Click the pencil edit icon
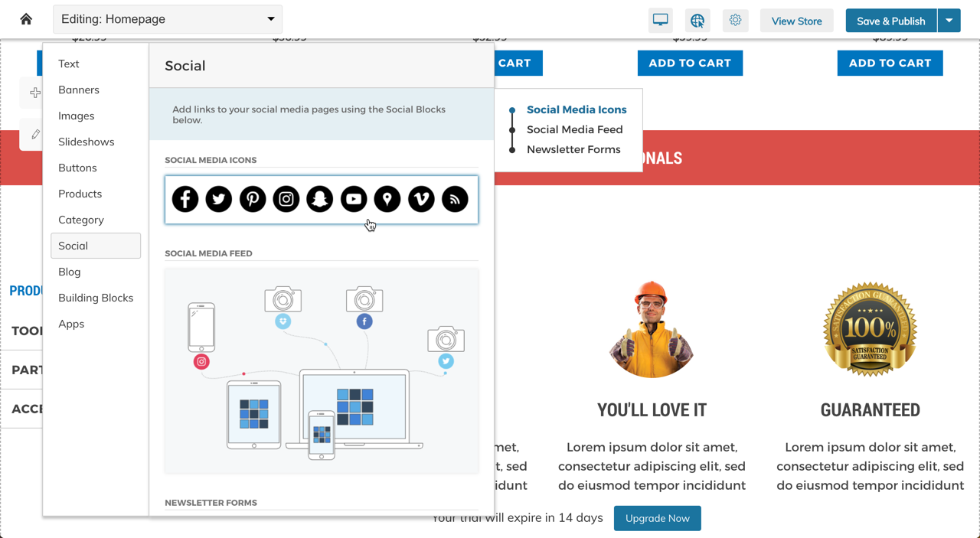This screenshot has height=538, width=980. 35,134
